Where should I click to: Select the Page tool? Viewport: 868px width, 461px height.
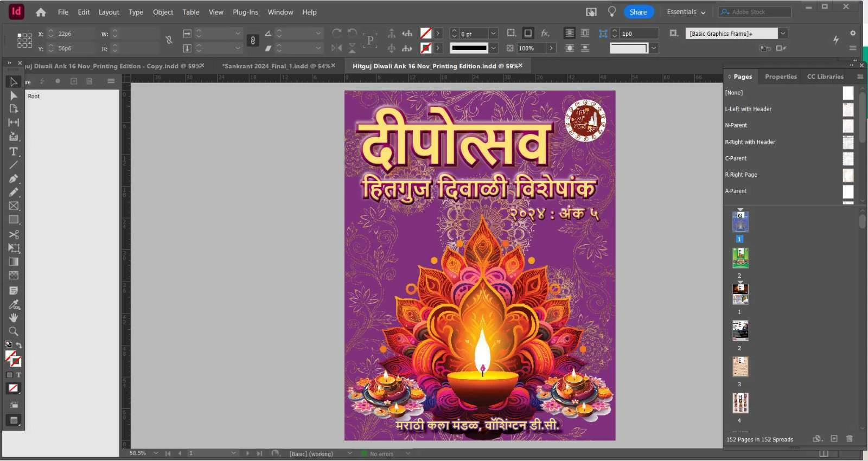(14, 108)
